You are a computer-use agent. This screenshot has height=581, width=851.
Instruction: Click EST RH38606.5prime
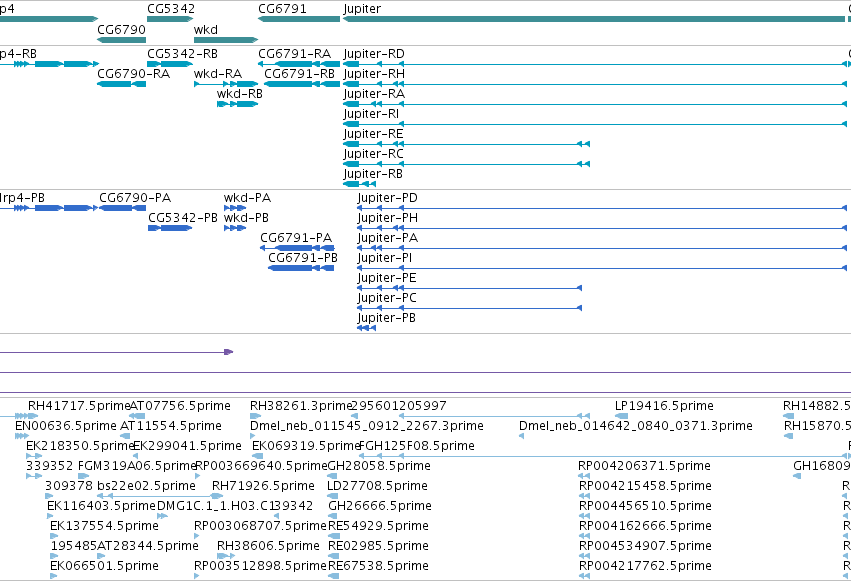(x=268, y=546)
